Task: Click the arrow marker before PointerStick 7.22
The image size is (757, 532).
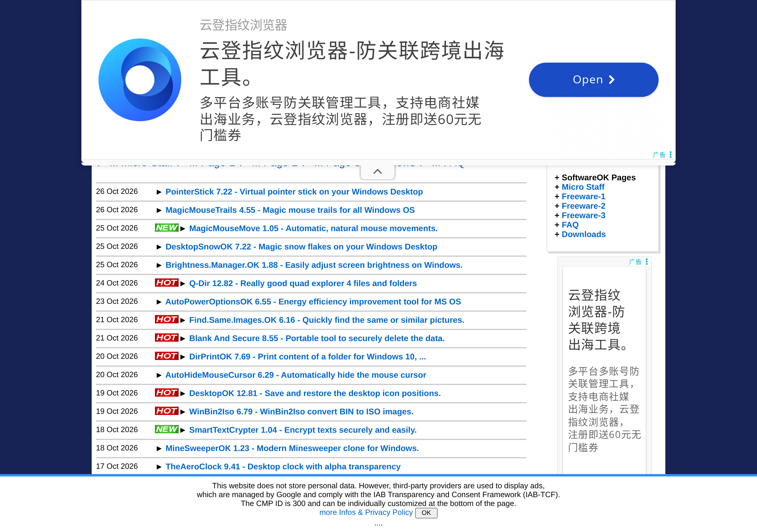Action: tap(159, 192)
